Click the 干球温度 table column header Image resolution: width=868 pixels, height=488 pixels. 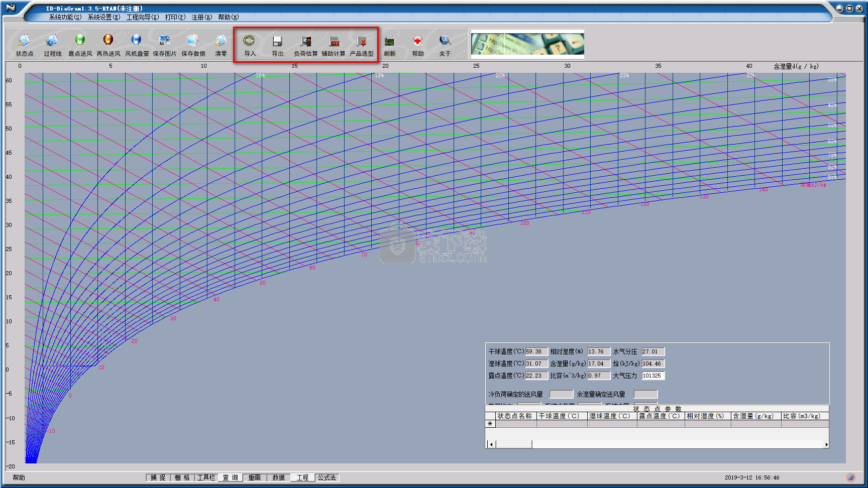(x=562, y=416)
